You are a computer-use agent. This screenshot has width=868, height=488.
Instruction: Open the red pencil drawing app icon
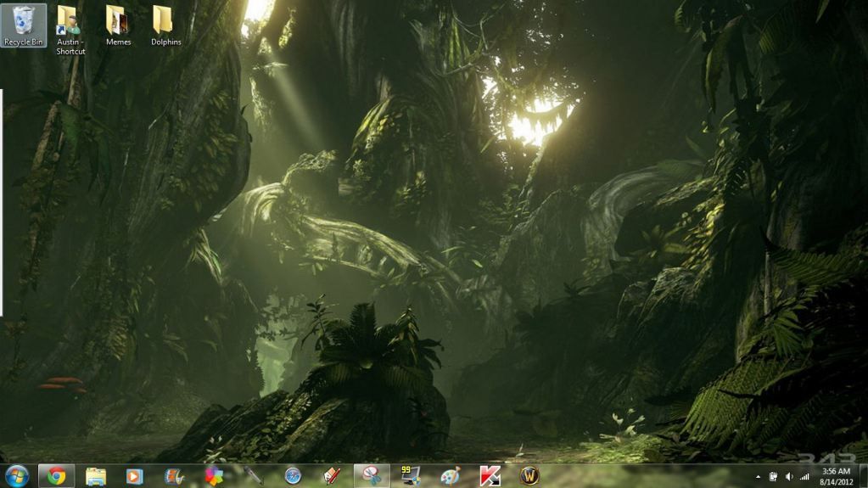pyautogui.click(x=332, y=476)
